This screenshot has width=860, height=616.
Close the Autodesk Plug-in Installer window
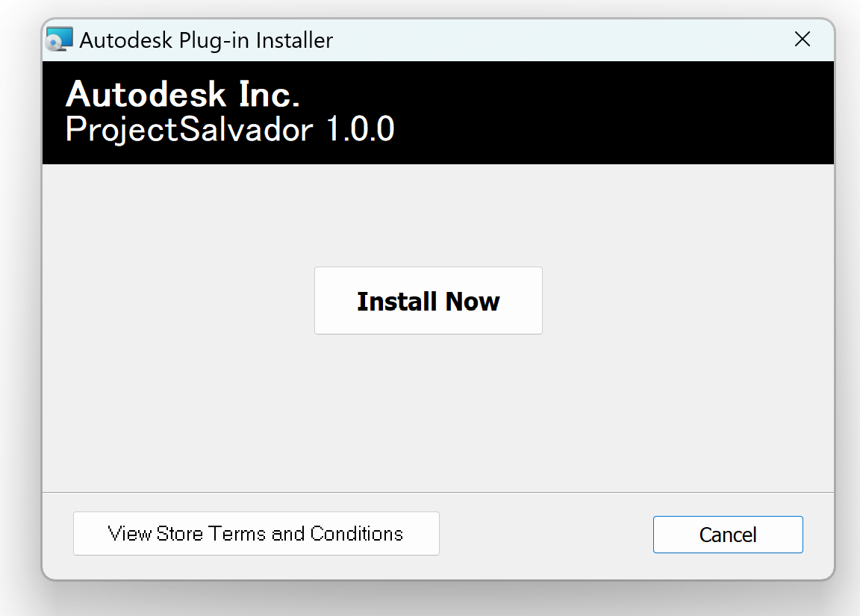coord(803,40)
